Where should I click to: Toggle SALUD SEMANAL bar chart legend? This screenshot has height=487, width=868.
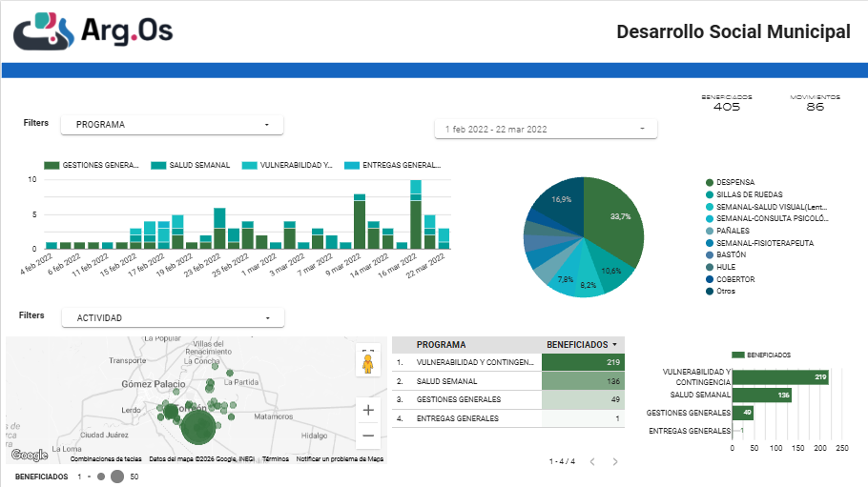191,165
